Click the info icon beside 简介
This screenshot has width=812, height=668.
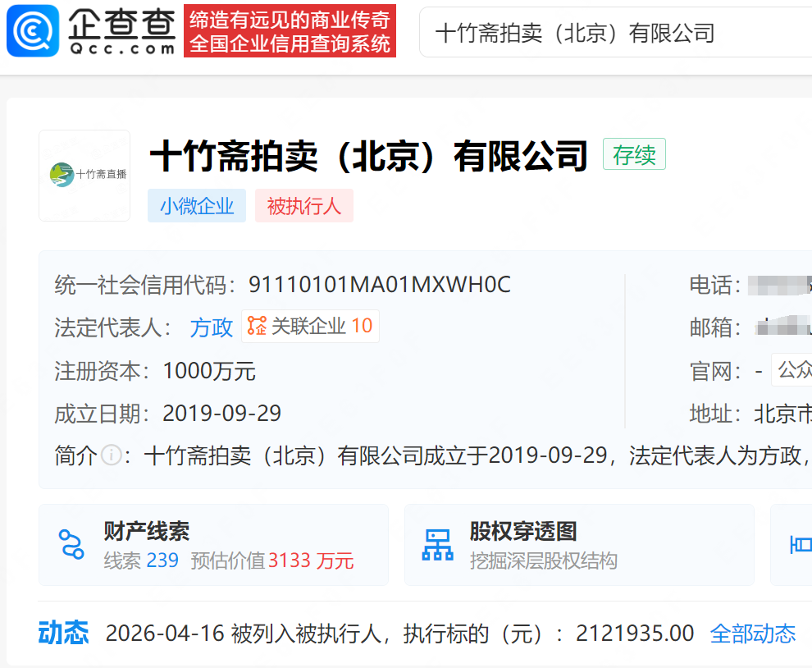coord(112,455)
